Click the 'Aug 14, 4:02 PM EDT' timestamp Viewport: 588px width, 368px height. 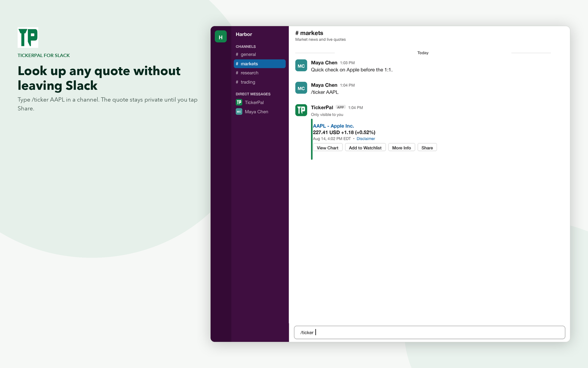tap(332, 139)
